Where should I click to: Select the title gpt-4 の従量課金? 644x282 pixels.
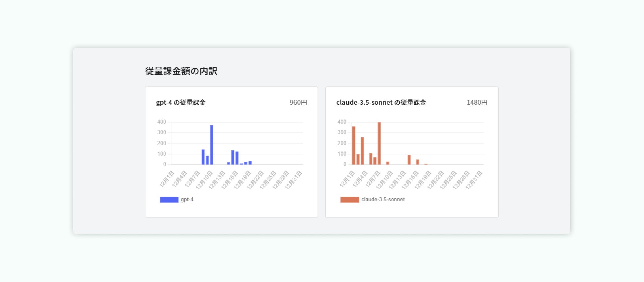[x=181, y=103]
